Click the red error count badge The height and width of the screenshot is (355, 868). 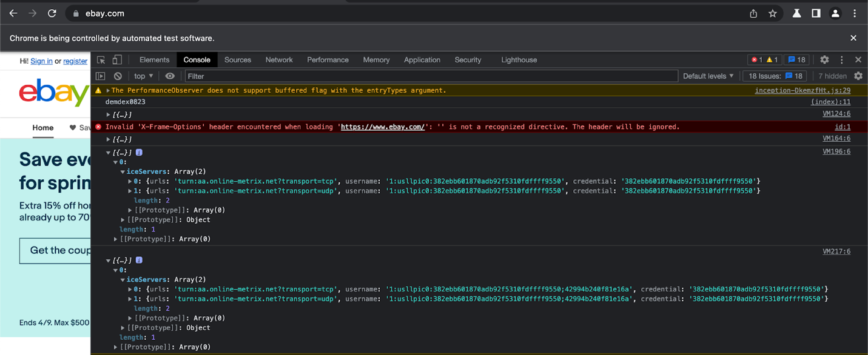pos(756,60)
